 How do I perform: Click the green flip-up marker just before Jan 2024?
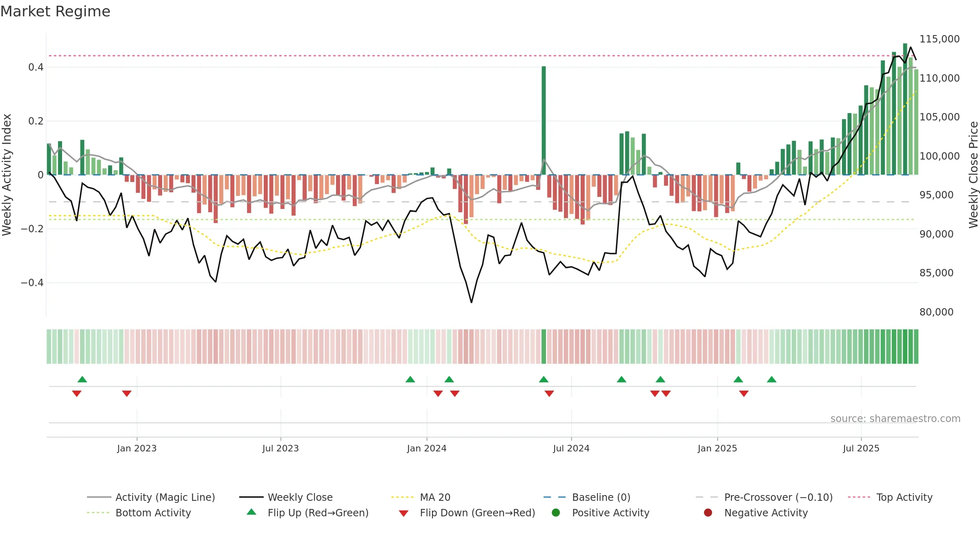(410, 379)
